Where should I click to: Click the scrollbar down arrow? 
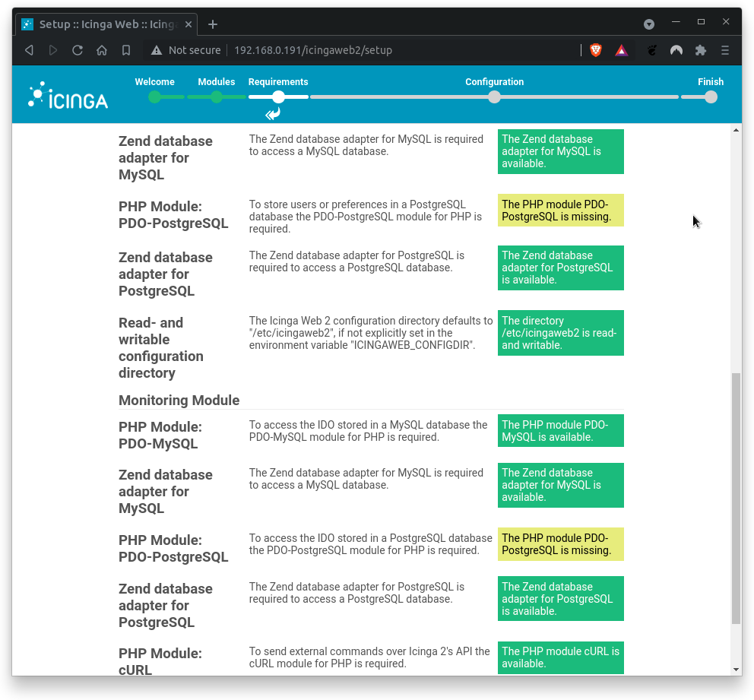736,670
